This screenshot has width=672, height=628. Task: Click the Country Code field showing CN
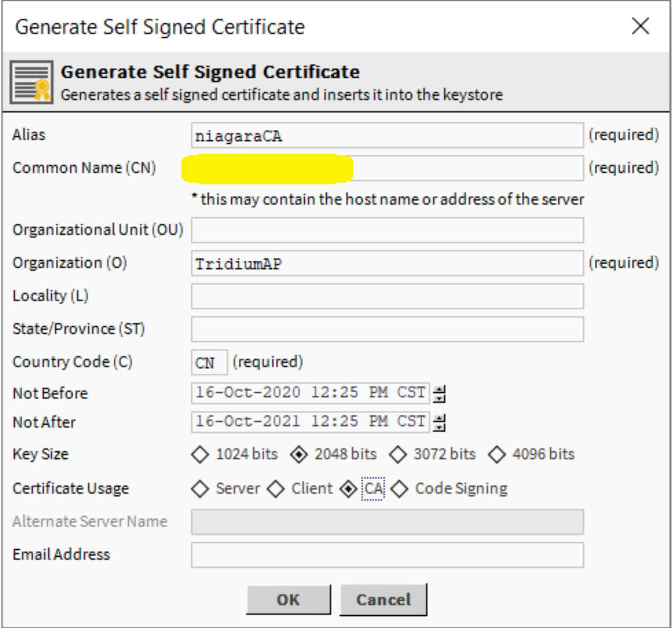point(209,362)
